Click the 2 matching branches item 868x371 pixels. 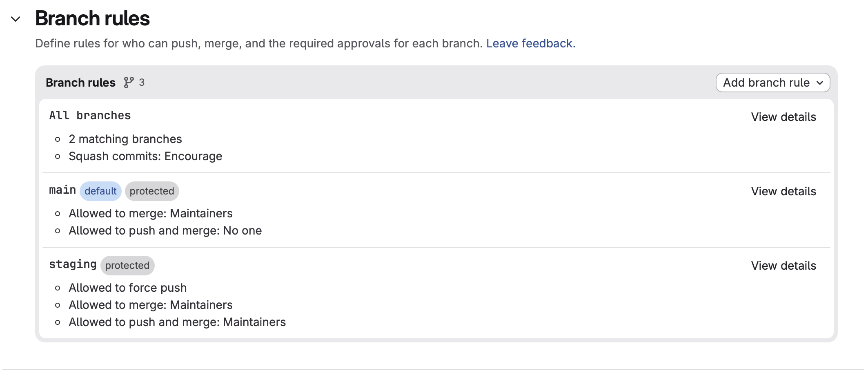click(125, 139)
